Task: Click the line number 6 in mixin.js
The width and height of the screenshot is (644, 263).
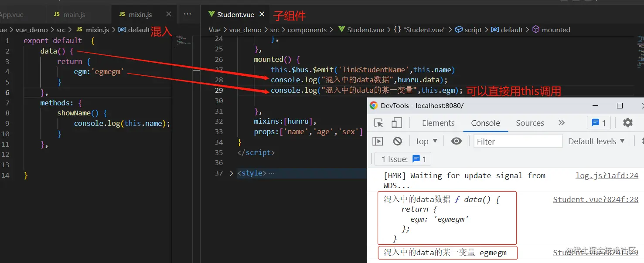Action: click(7, 92)
